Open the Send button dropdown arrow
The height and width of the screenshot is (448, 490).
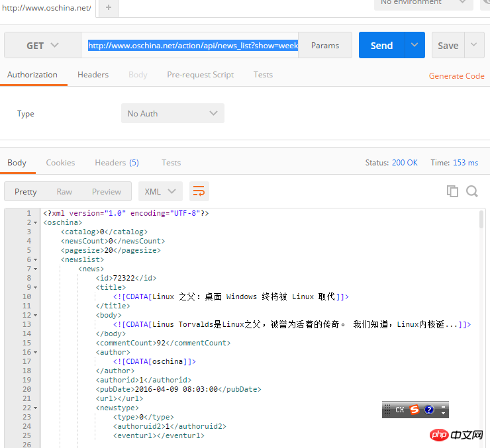click(415, 45)
